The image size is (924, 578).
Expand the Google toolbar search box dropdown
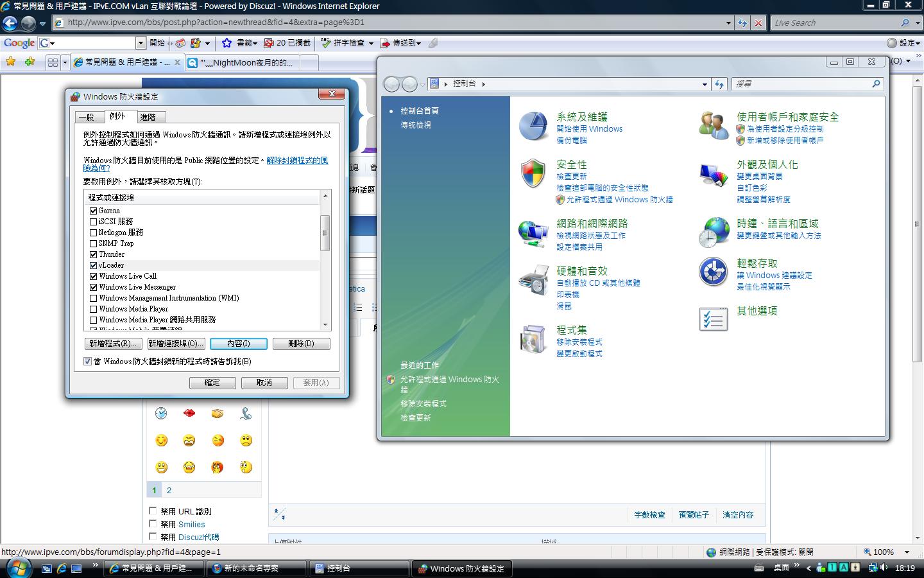(x=141, y=43)
